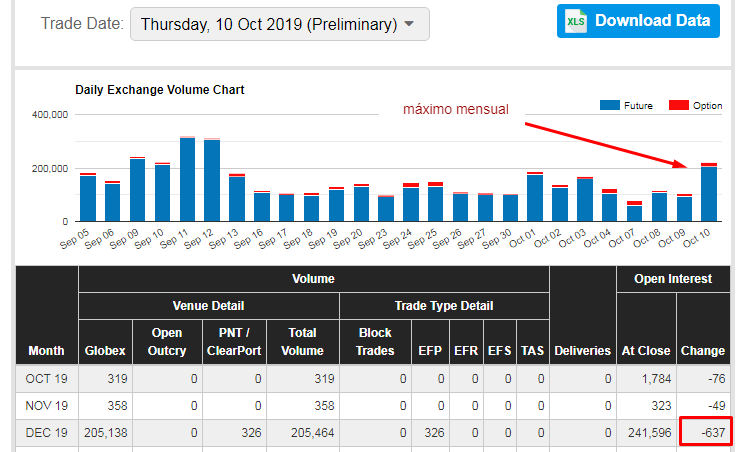Toggle the Future legend swatch
749x452 pixels.
(609, 105)
